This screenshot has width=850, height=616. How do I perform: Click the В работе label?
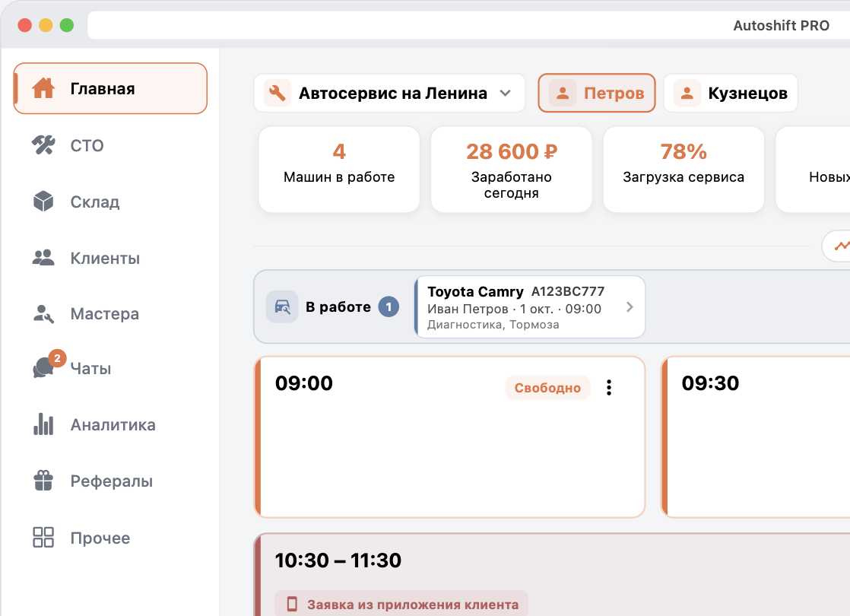click(x=338, y=307)
